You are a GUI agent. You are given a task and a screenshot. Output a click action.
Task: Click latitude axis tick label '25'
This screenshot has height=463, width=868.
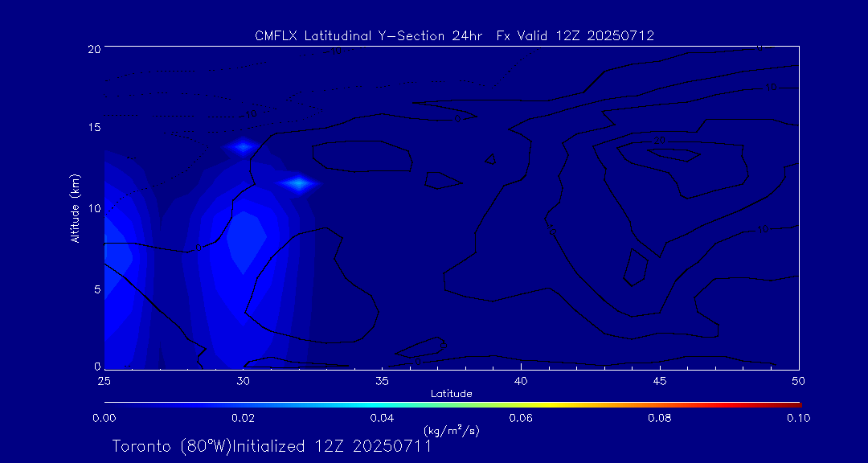point(103,380)
